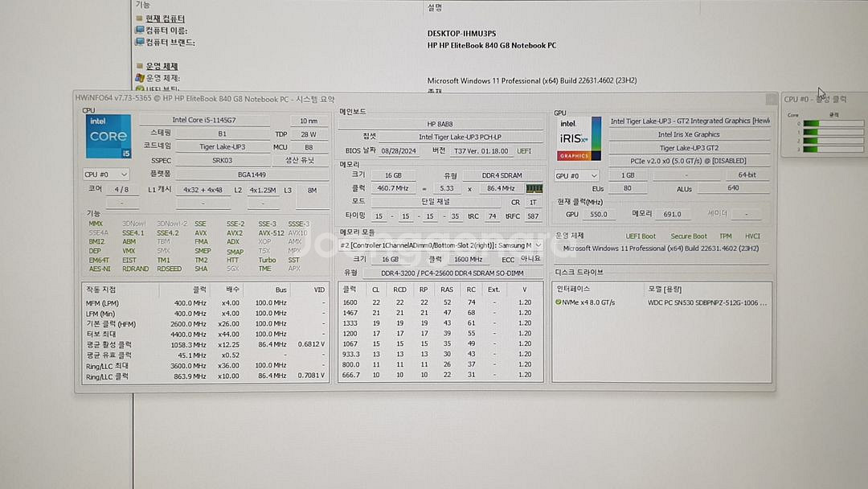Screen dimensions: 868x489
Task: Click the 666.7 clock timing row
Action: pos(440,375)
